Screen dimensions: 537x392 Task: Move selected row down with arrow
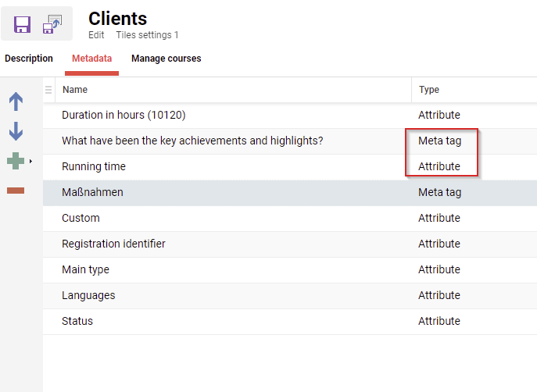click(16, 131)
